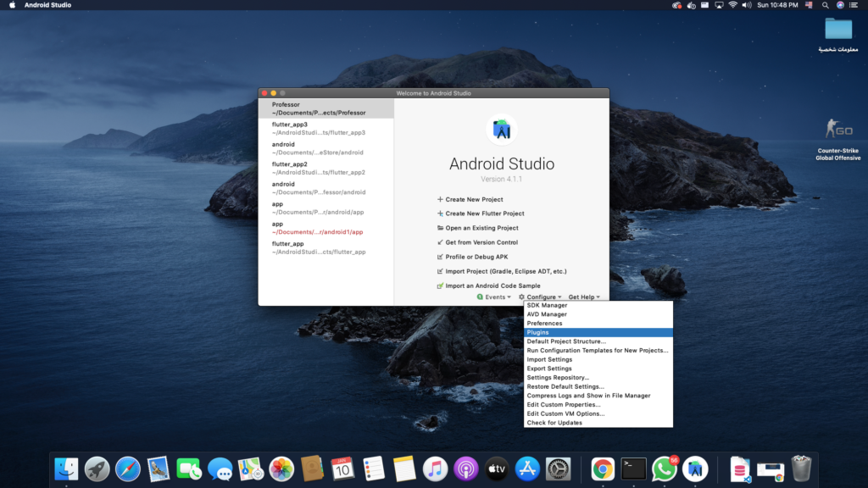Select Import Settings menu item
Screen dimensions: 868x488
pyautogui.click(x=598, y=359)
